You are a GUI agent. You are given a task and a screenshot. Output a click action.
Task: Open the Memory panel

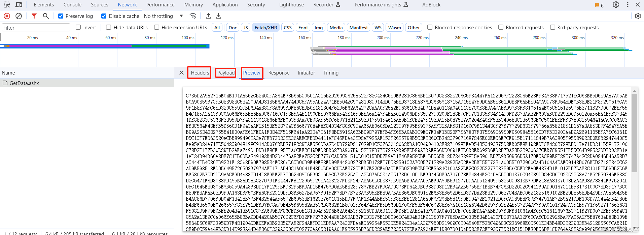[x=193, y=5]
